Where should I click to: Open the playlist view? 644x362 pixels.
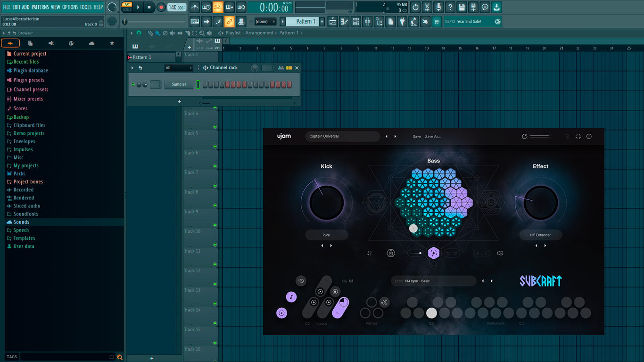pos(333,22)
